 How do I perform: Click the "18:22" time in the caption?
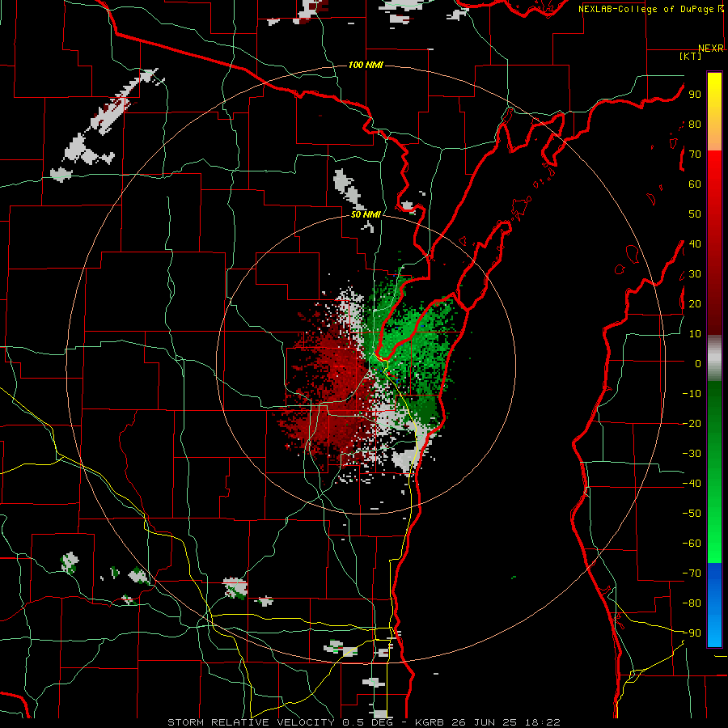coord(542,722)
